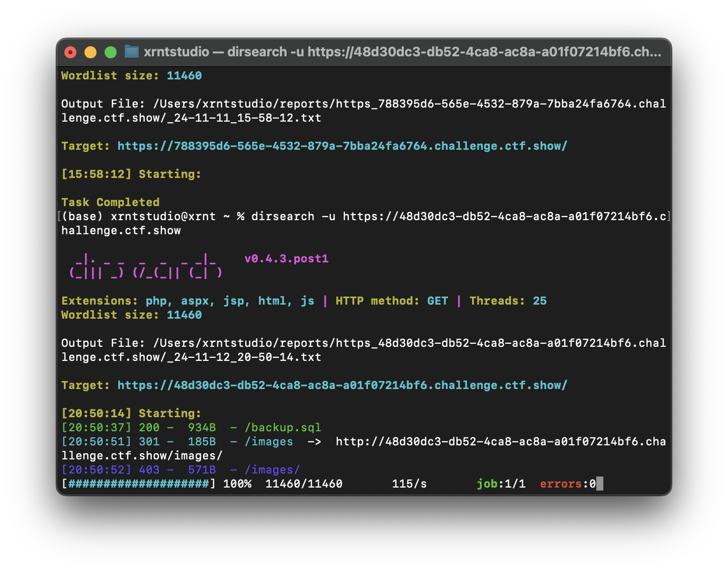Click the 'errors:0' status text
The width and height of the screenshot is (728, 570).
point(568,484)
